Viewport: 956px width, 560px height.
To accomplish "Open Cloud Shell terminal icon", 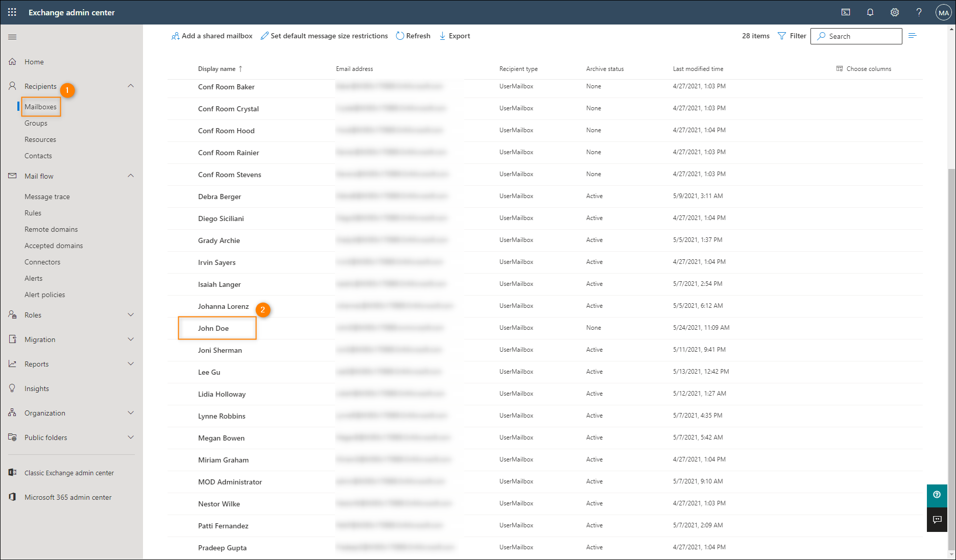I will (x=846, y=12).
